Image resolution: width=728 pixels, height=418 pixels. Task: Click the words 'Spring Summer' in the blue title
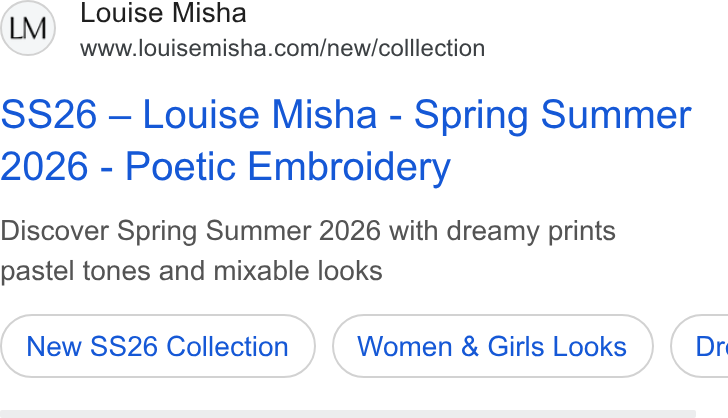pos(552,116)
